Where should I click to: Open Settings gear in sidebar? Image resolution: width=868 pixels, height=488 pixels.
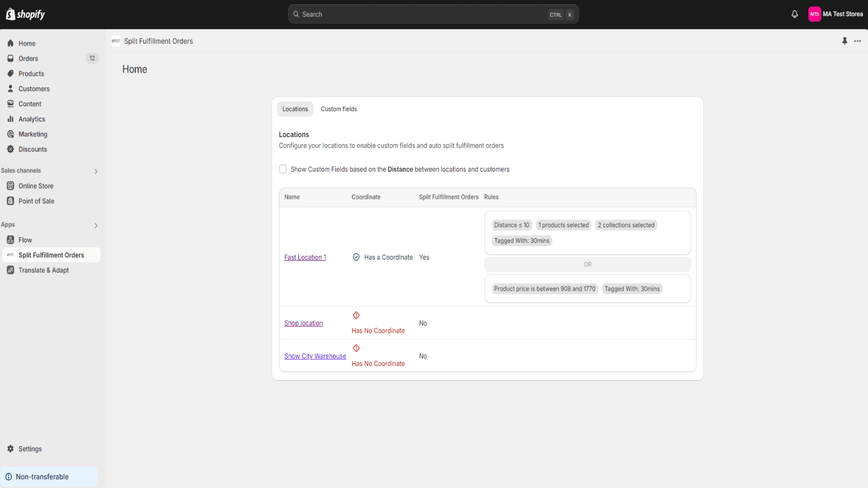[x=30, y=449]
